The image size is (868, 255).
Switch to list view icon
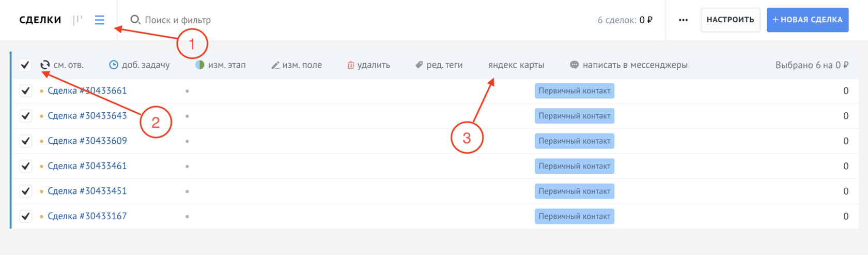pyautogui.click(x=100, y=20)
